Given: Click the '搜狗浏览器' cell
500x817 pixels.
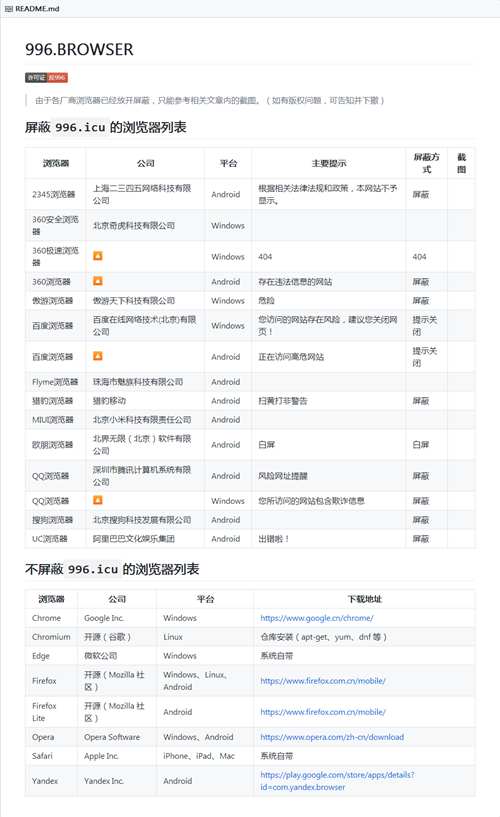Looking at the screenshot, I should (x=53, y=519).
